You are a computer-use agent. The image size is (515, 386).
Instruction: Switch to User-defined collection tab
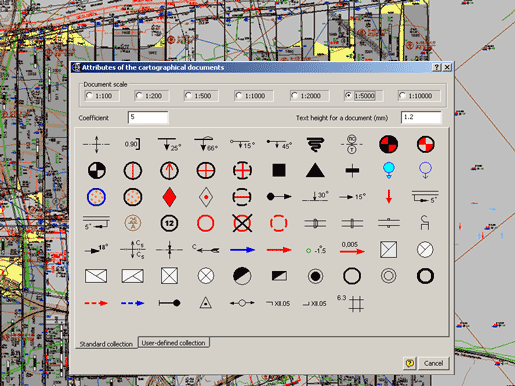173,343
